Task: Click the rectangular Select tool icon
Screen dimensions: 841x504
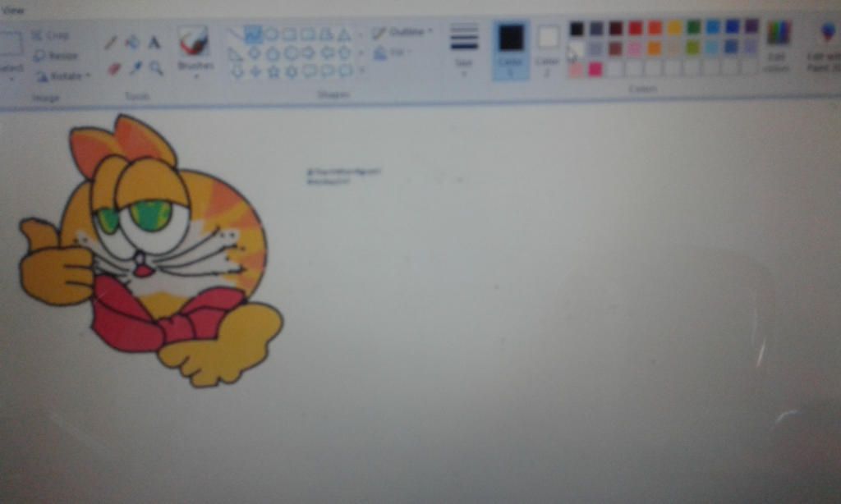Action: click(x=10, y=43)
